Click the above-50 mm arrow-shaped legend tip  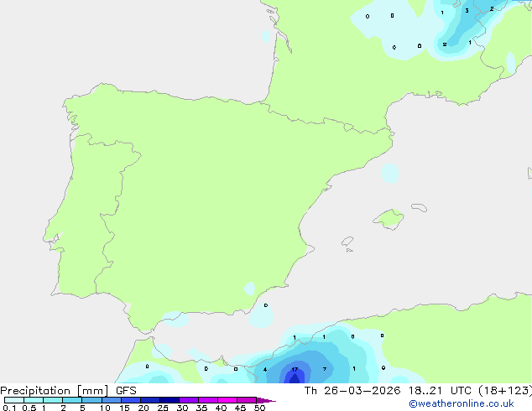266,400
